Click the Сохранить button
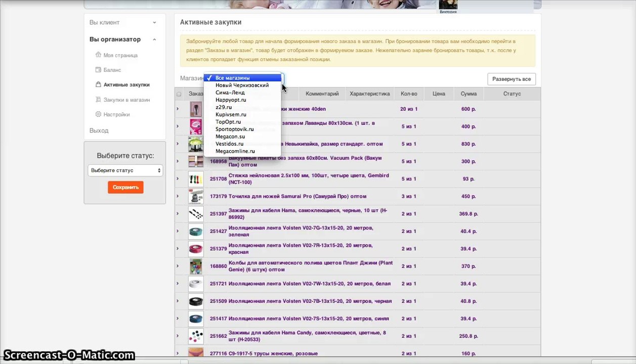 pos(125,187)
